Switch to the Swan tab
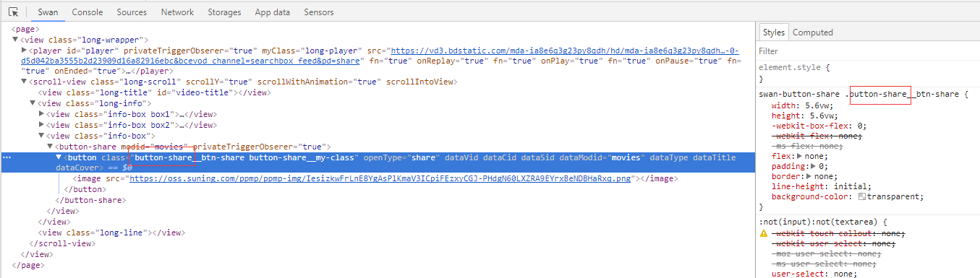 (48, 12)
